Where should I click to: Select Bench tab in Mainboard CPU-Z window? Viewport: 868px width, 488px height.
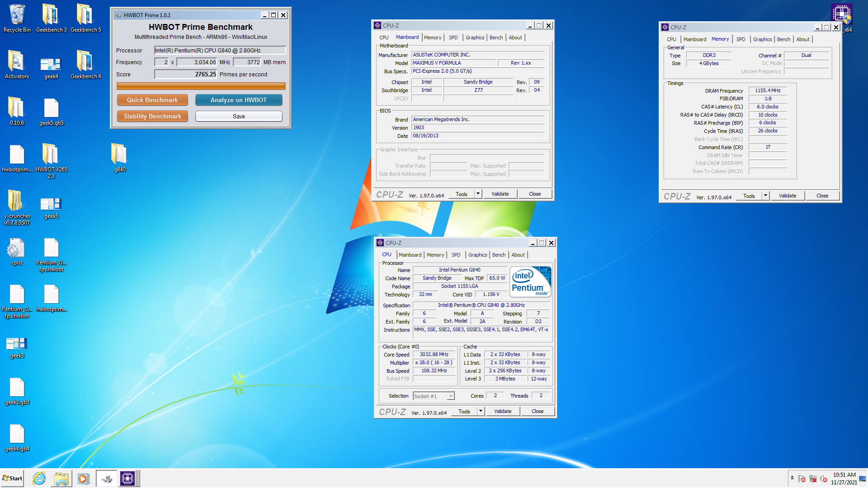click(496, 38)
